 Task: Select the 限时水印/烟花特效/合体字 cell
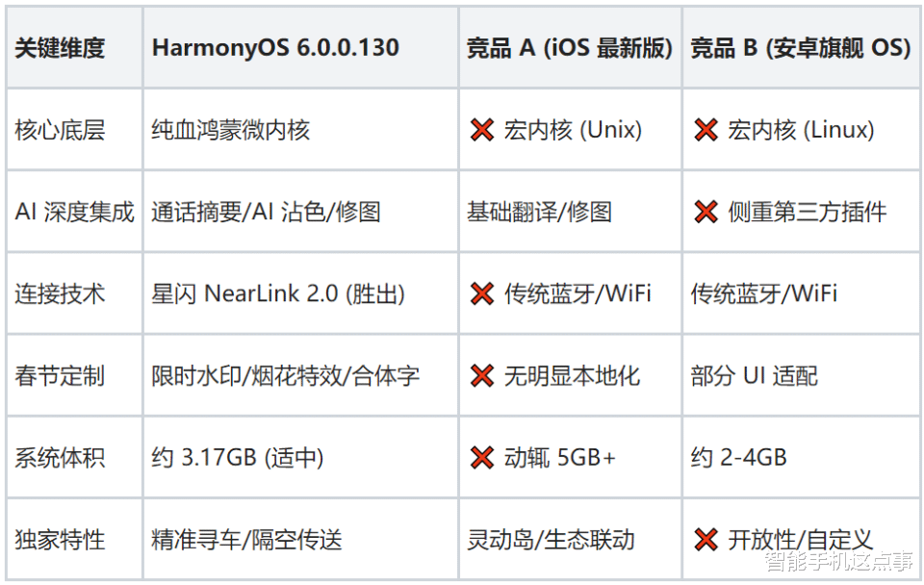285,375
